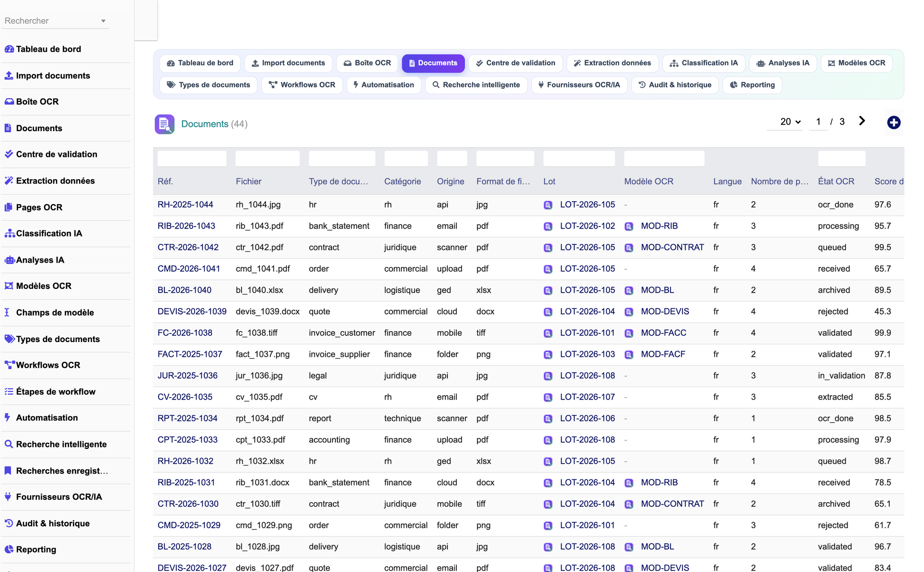The image size is (924, 572).
Task: Open MOD-FACC model link
Action: pyautogui.click(x=663, y=333)
